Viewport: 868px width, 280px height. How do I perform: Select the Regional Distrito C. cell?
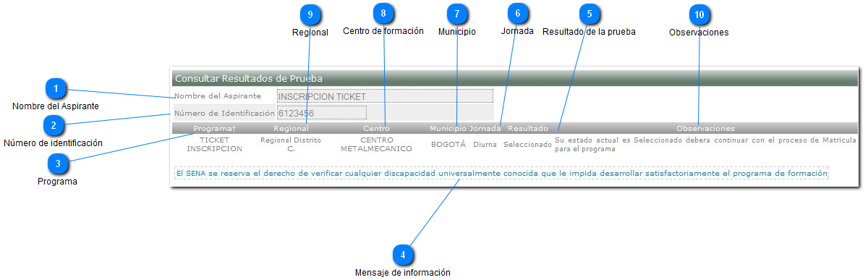click(291, 144)
